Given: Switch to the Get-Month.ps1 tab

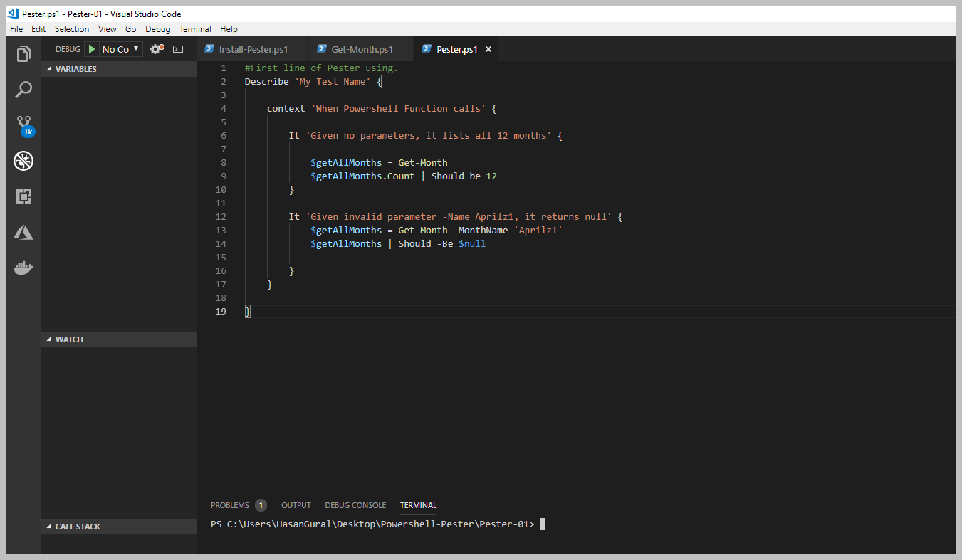Looking at the screenshot, I should pyautogui.click(x=362, y=49).
